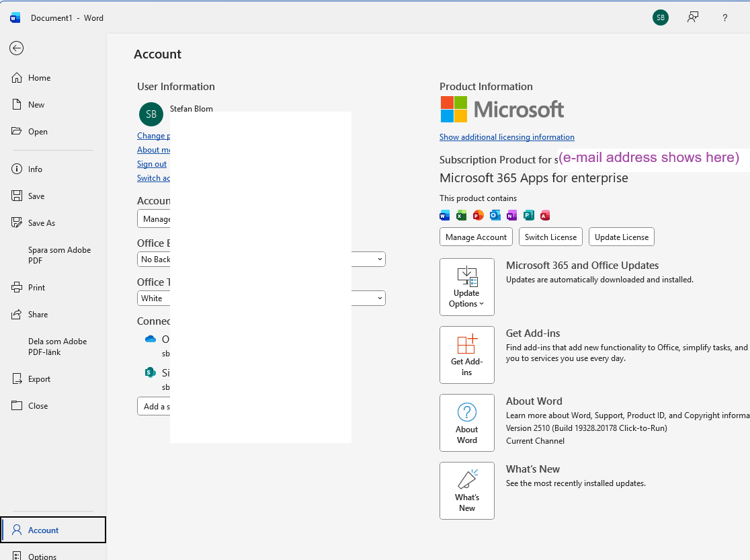Select Dela som Adobe PDF-länk
The image size is (750, 560).
[52, 346]
